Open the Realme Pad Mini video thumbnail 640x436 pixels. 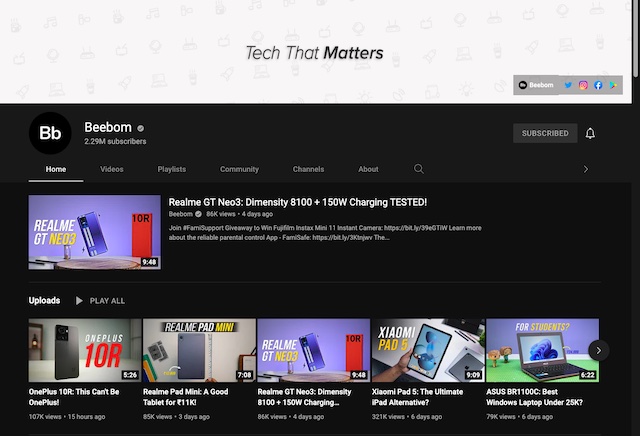(199, 350)
